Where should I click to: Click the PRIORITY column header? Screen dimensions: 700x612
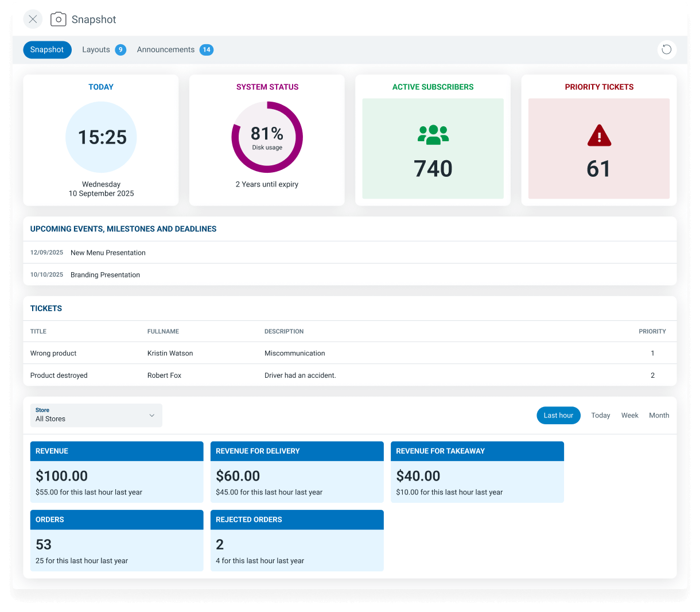click(652, 331)
